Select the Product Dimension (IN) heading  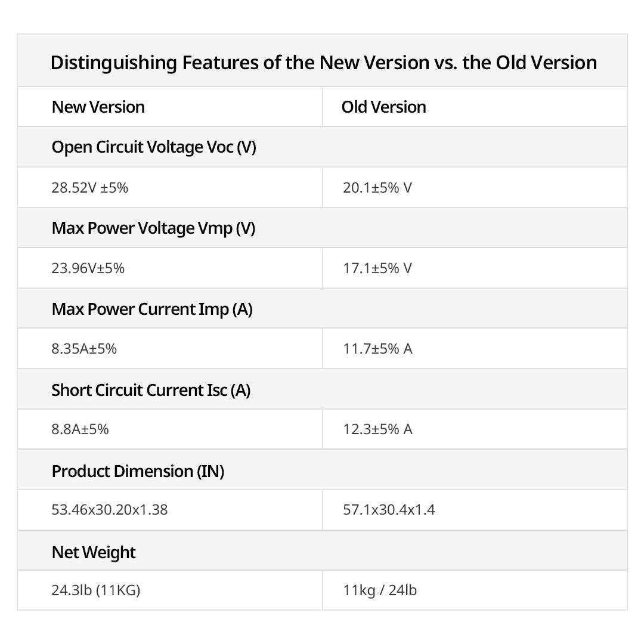(x=138, y=471)
